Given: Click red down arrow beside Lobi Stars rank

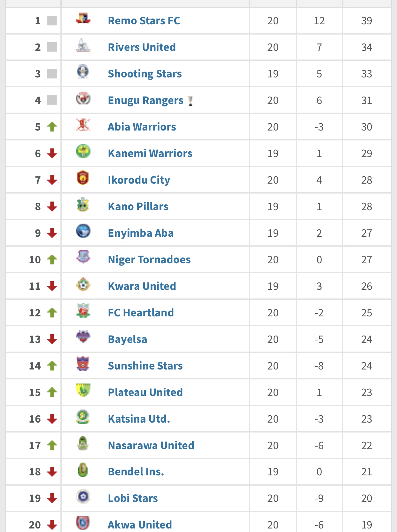Looking at the screenshot, I should (52, 498).
